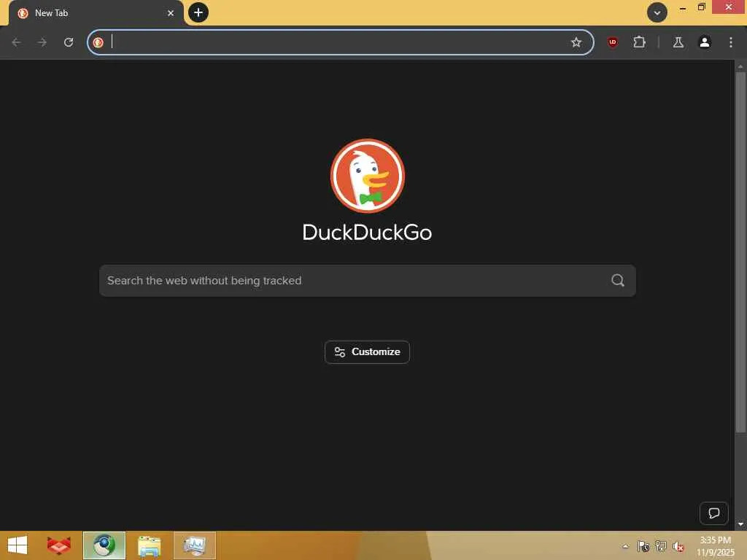The height and width of the screenshot is (560, 747).
Task: Show hidden system tray icons
Action: [625, 546]
